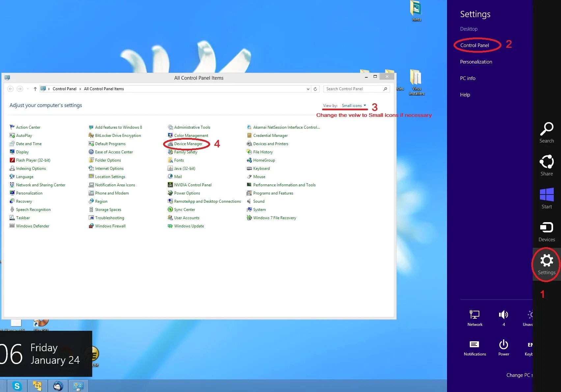Open the Power options icon
Screen dimensions: 561x392
(x=504, y=344)
